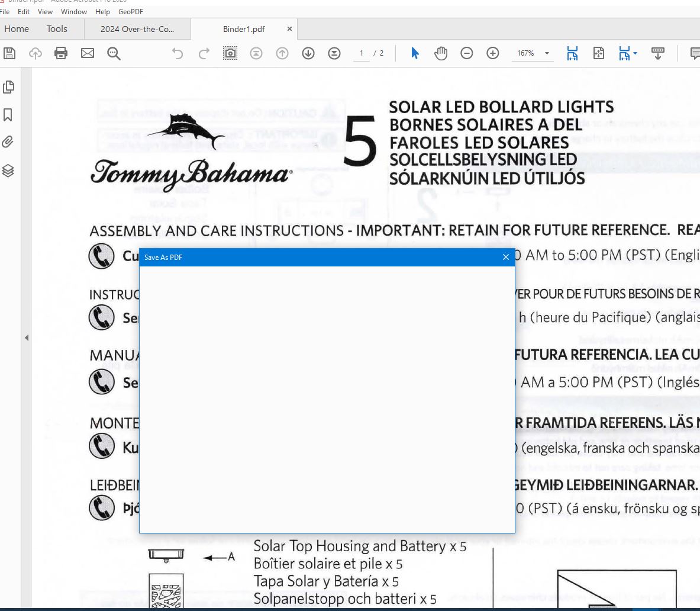Collapse the navigation pane with the side arrow
Screen dimensions: 700x611
pyautogui.click(x=26, y=337)
